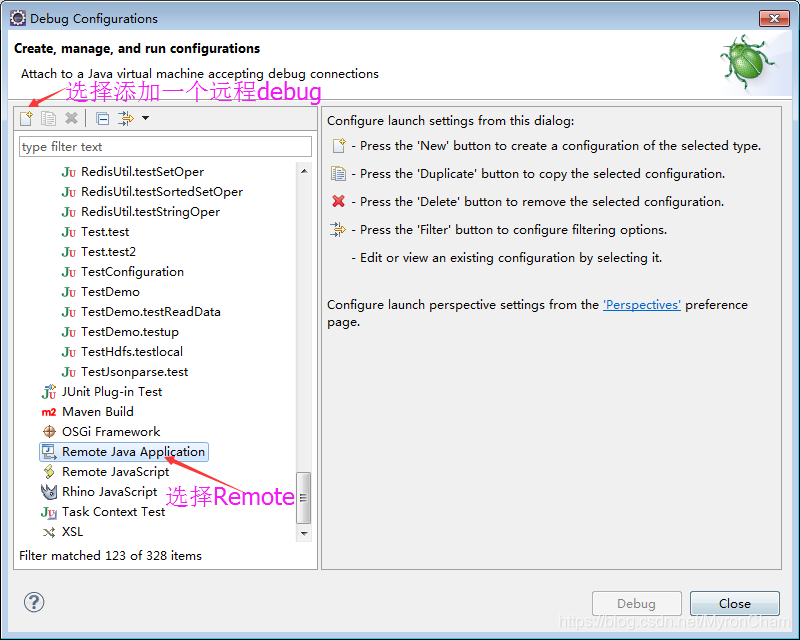Select Maven Build configuration type
The width and height of the screenshot is (800, 640).
[98, 411]
